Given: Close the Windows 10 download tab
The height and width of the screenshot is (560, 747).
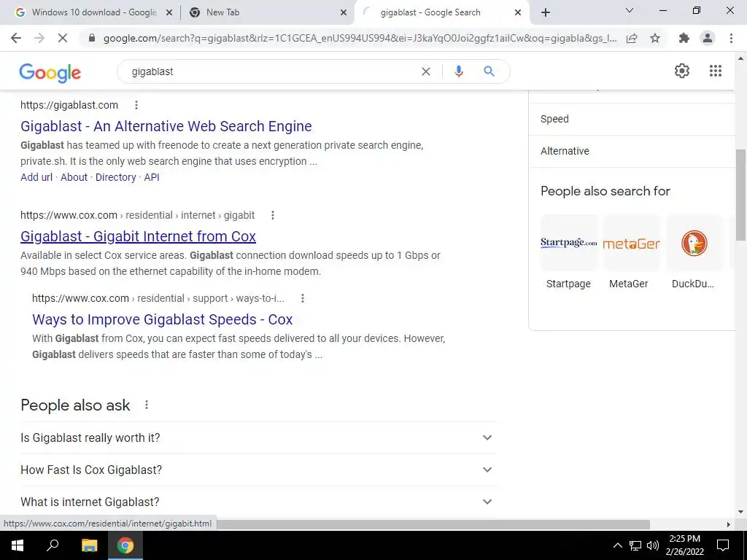Looking at the screenshot, I should 169,13.
